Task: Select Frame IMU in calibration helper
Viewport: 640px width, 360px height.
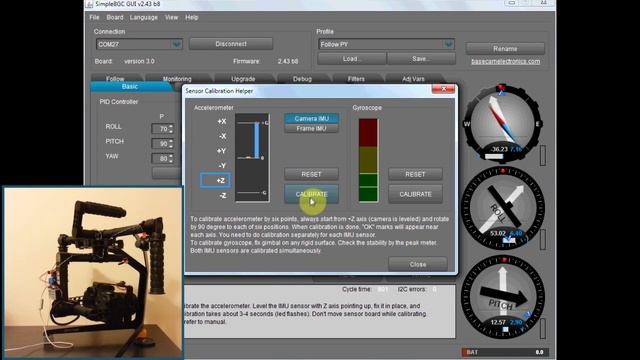Action: pos(311,129)
